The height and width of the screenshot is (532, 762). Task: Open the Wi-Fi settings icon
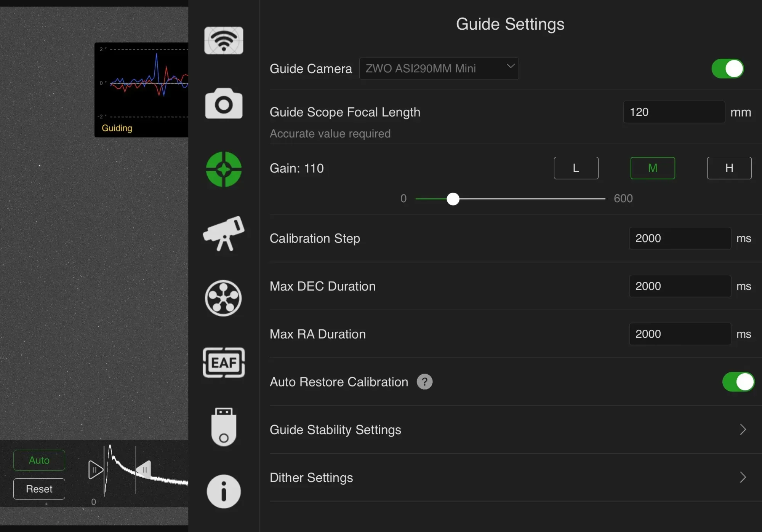click(224, 40)
